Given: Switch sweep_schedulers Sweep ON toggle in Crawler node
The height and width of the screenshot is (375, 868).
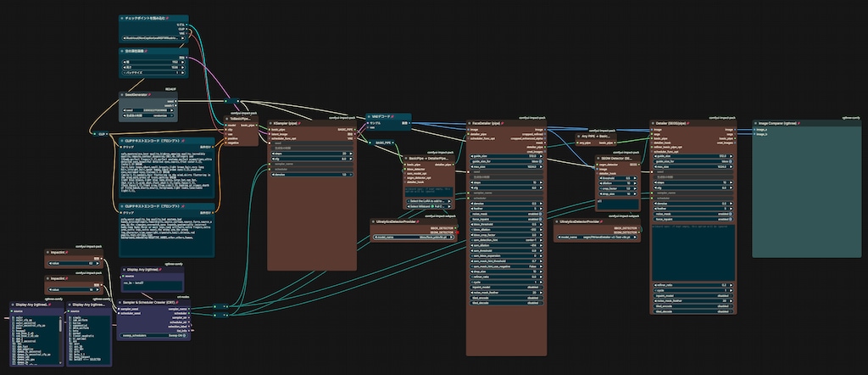Looking at the screenshot, I should coord(153,336).
